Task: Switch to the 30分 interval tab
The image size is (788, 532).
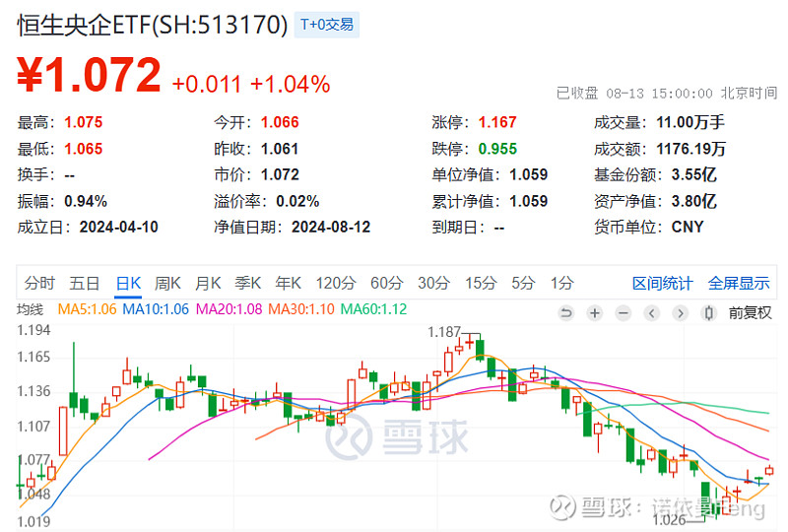Action: pyautogui.click(x=433, y=283)
